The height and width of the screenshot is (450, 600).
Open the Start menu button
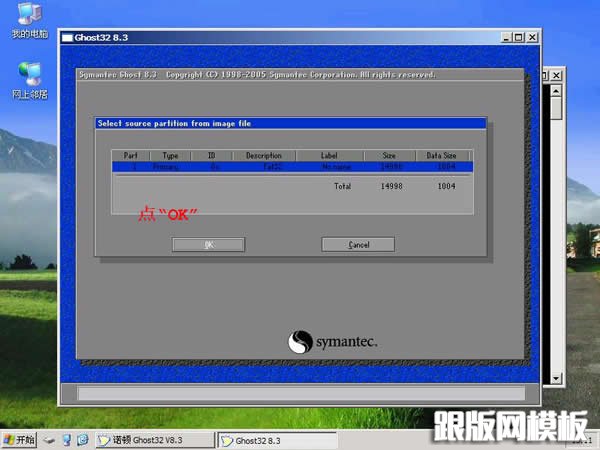[19, 440]
